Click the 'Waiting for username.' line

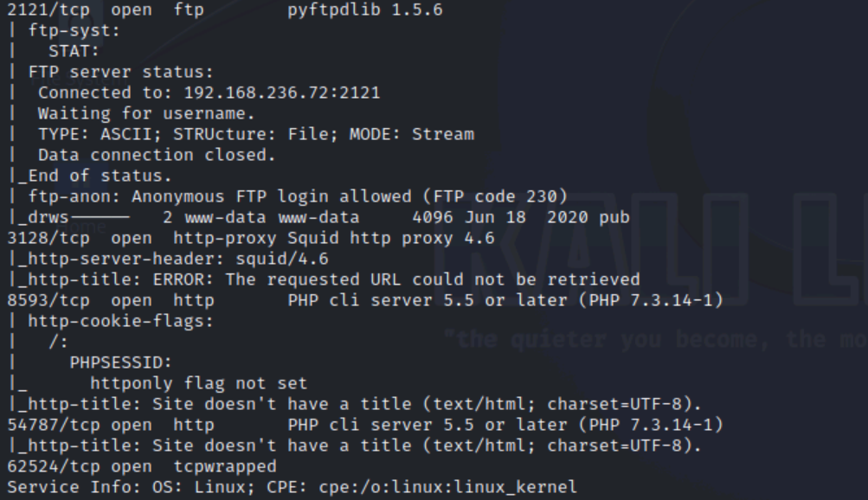[x=146, y=113]
